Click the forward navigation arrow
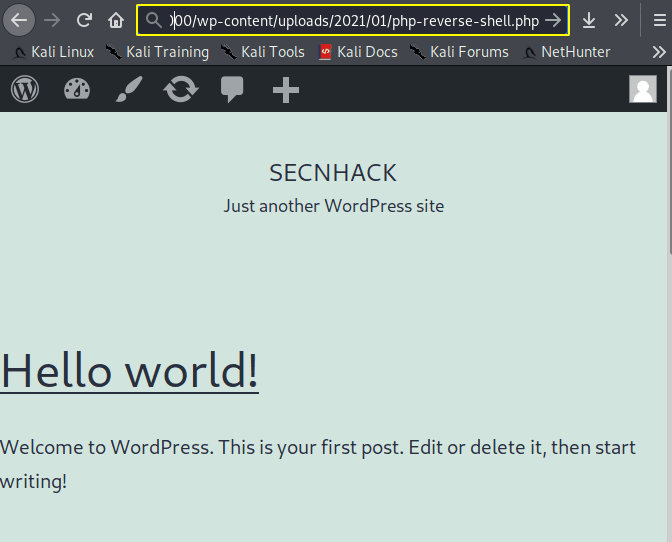Screen dimensions: 672x542 [52, 20]
